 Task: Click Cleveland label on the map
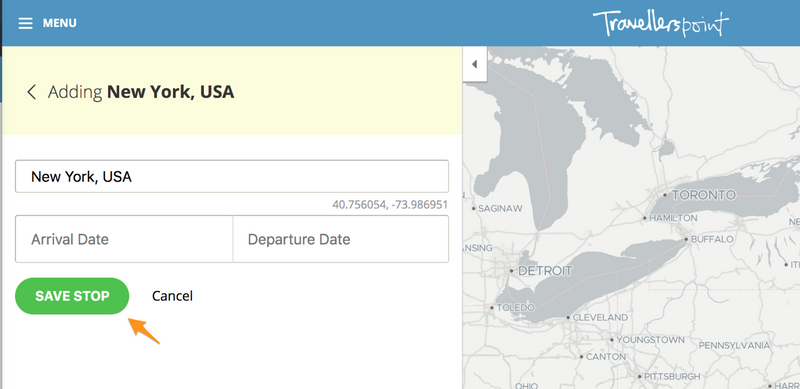point(600,317)
